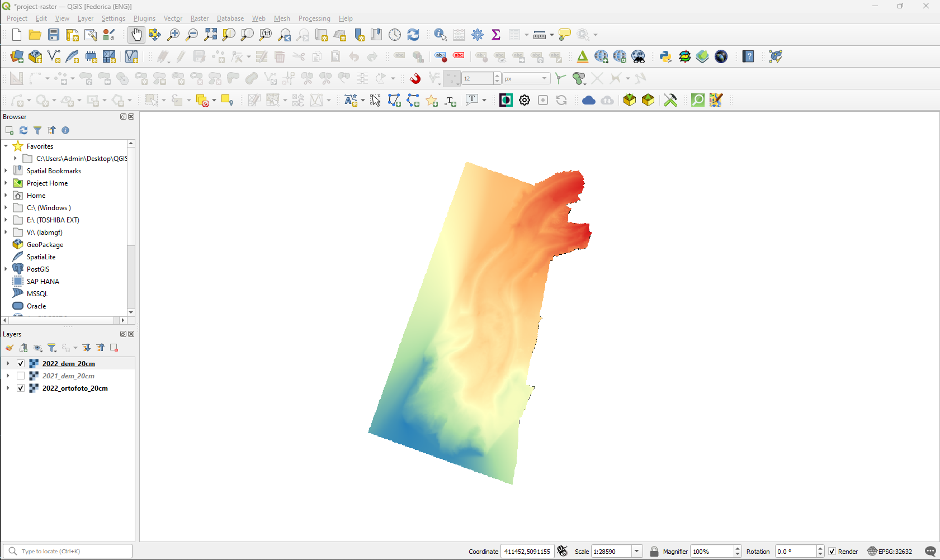Show the 2021_dem_20cm layer
The width and height of the screenshot is (940, 560).
pyautogui.click(x=21, y=376)
